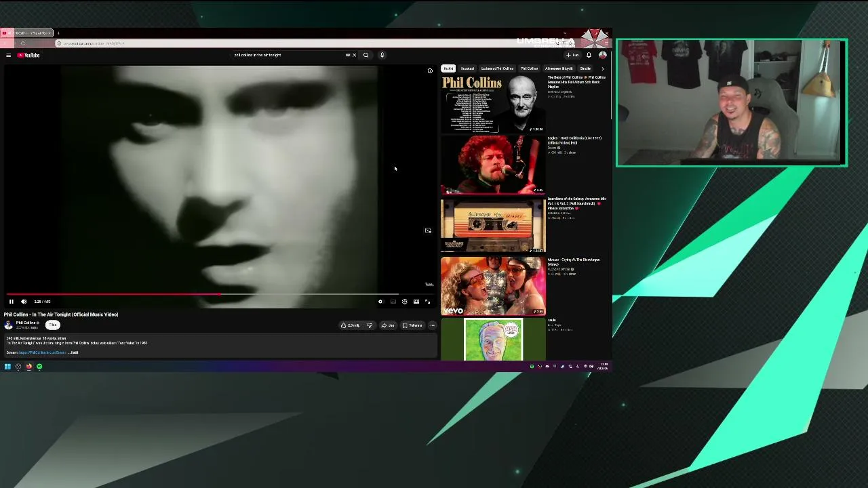Dislike the video with thumbs down

click(370, 325)
